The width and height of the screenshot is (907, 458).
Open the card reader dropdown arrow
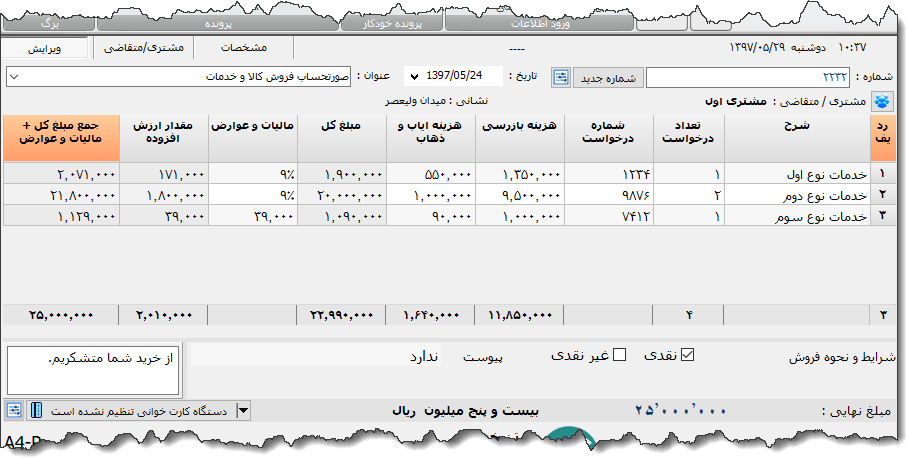point(244,411)
